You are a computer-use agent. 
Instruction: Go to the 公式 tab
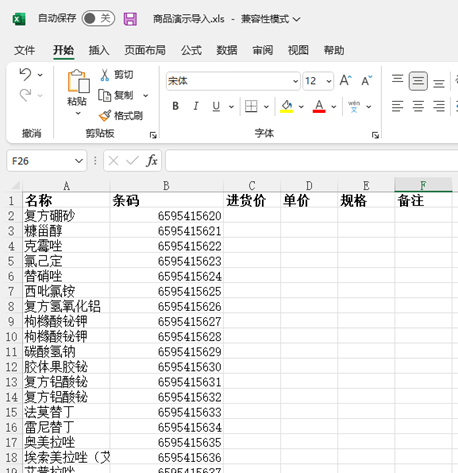click(x=191, y=50)
